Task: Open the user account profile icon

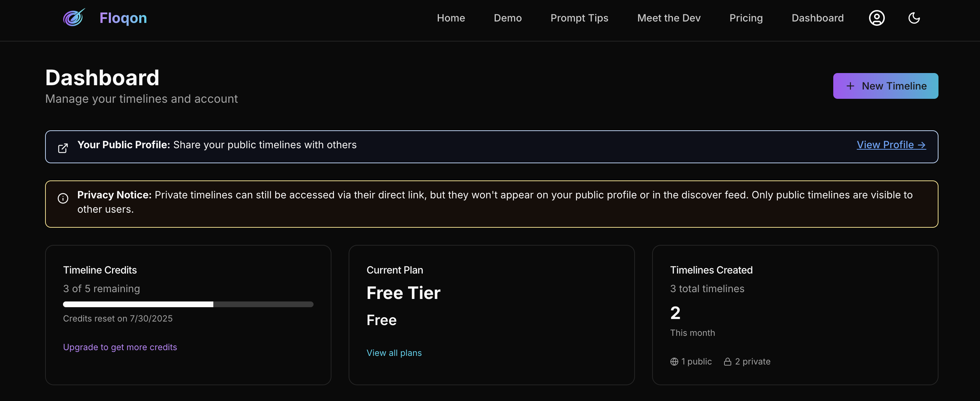Action: [877, 18]
